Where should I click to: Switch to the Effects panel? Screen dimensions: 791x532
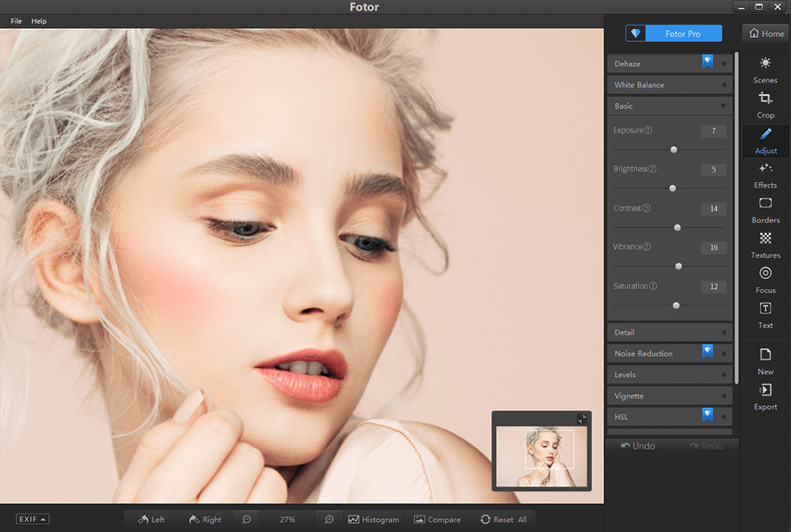tap(765, 175)
